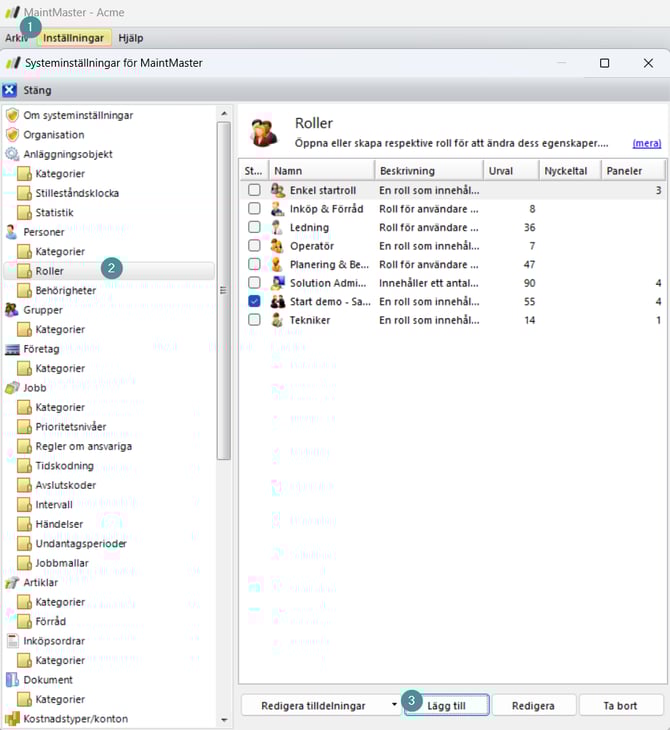Select Undantagsperioder in the tree

tap(81, 543)
